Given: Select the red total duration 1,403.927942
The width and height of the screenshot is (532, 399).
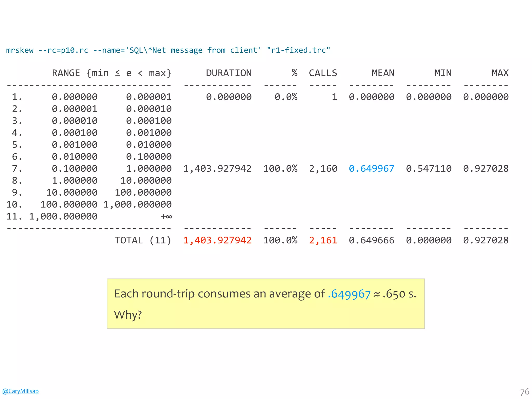Looking at the screenshot, I should [x=217, y=240].
